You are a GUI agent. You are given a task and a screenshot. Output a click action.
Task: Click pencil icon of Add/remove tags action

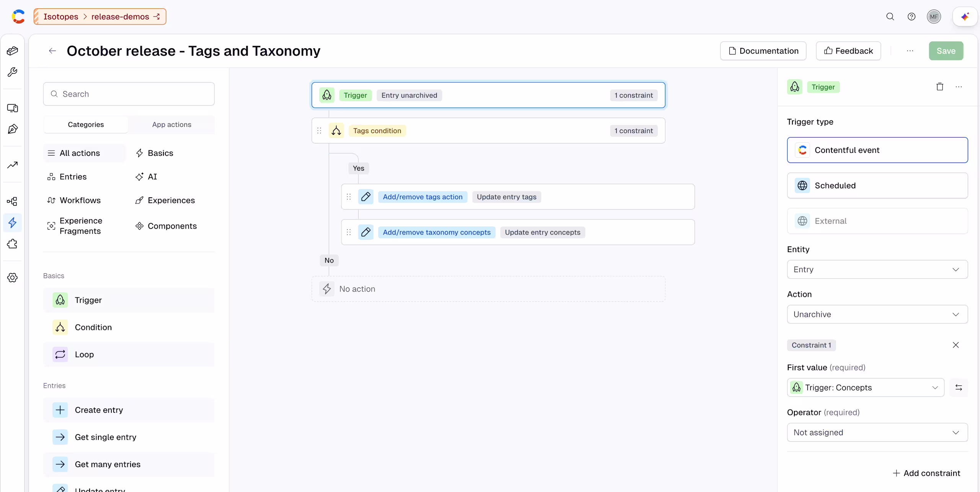coord(366,197)
